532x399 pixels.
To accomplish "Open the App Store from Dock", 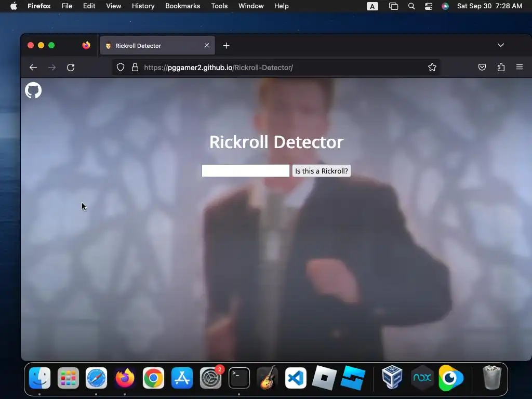I will [x=182, y=378].
